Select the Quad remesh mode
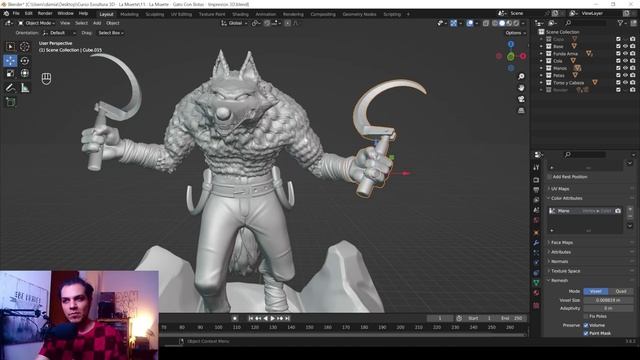This screenshot has width=640, height=360. pyautogui.click(x=621, y=291)
